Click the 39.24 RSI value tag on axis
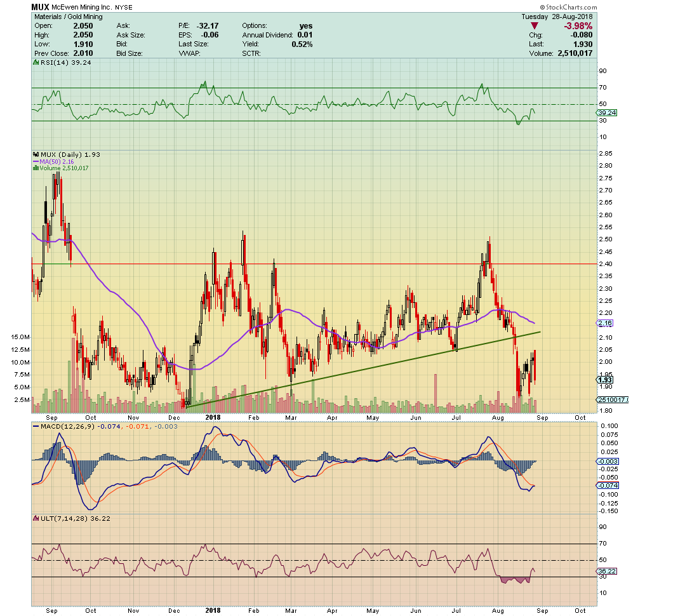The height and width of the screenshot is (616, 692). pos(608,113)
